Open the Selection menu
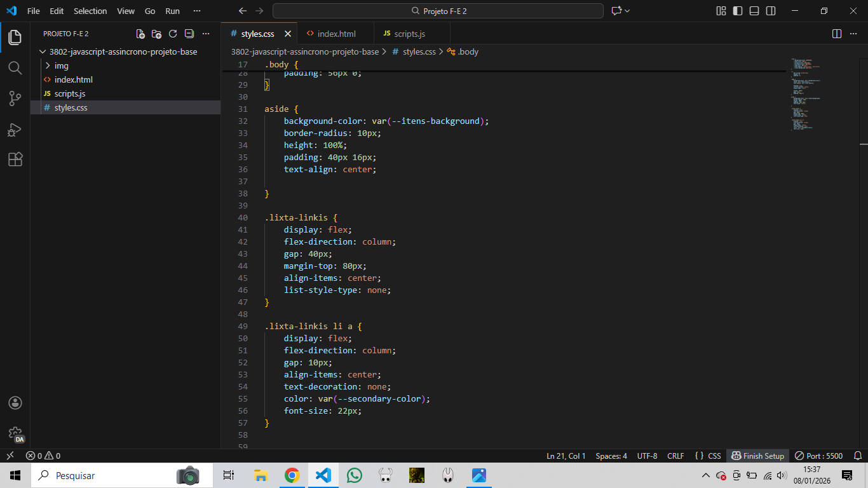868x488 pixels. coord(90,11)
